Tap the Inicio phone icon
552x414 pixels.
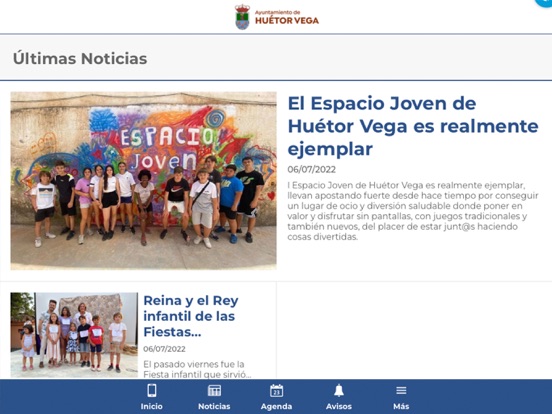click(x=152, y=390)
